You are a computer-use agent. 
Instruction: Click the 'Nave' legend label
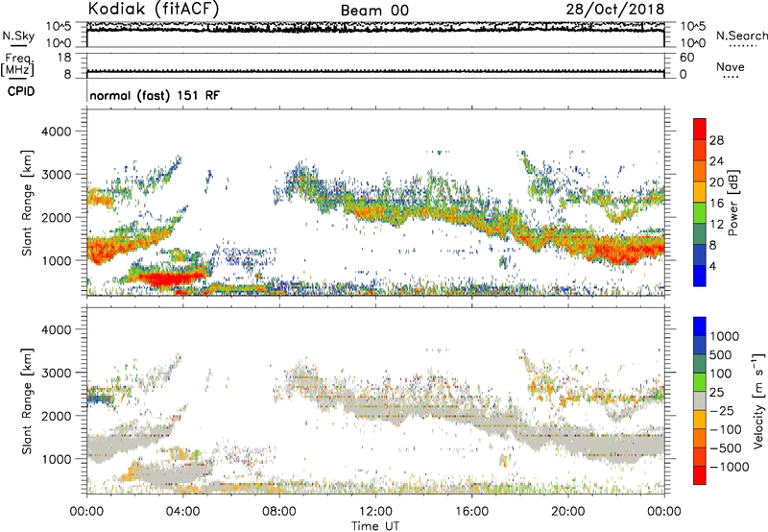tap(730, 66)
